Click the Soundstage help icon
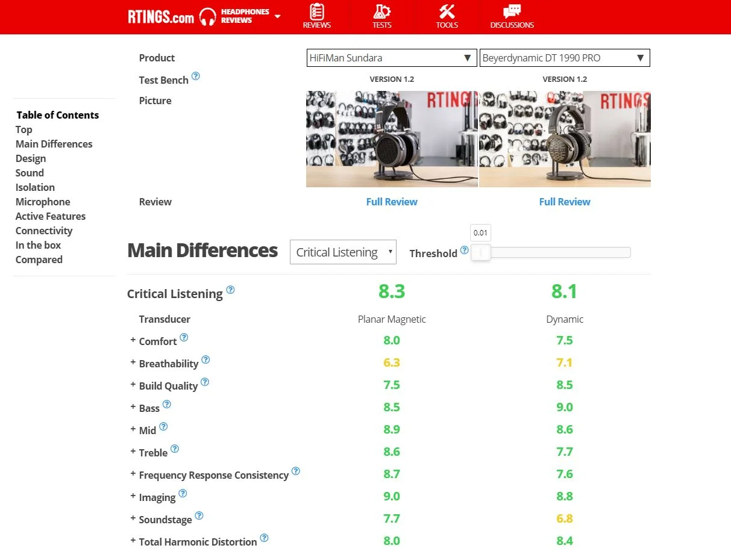 (x=199, y=515)
